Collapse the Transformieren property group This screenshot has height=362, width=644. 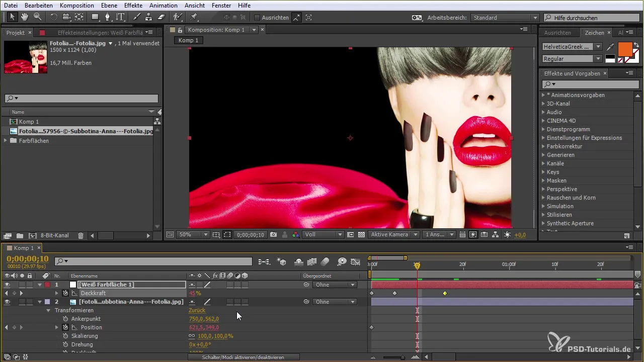[49, 311]
